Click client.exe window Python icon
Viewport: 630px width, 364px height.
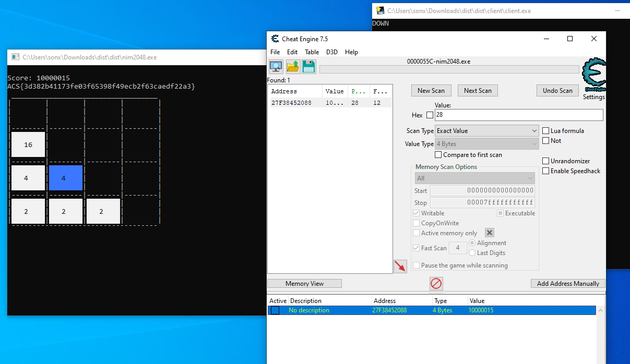[380, 10]
